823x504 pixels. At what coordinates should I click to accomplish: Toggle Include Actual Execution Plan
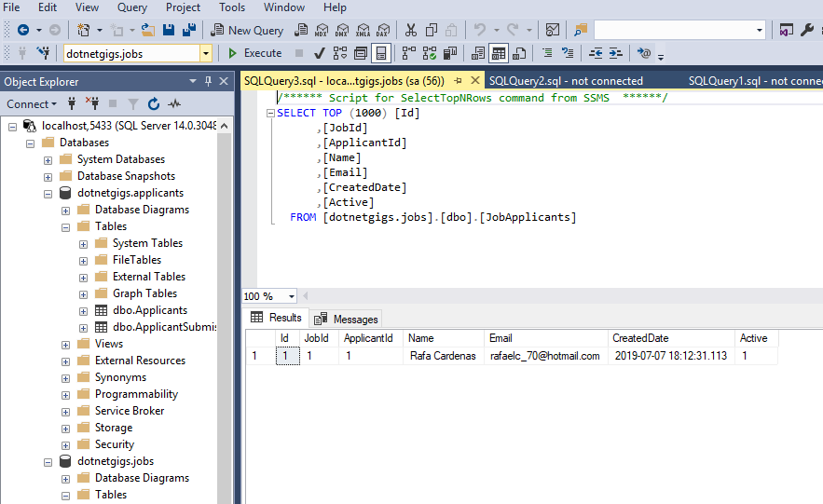click(x=409, y=53)
